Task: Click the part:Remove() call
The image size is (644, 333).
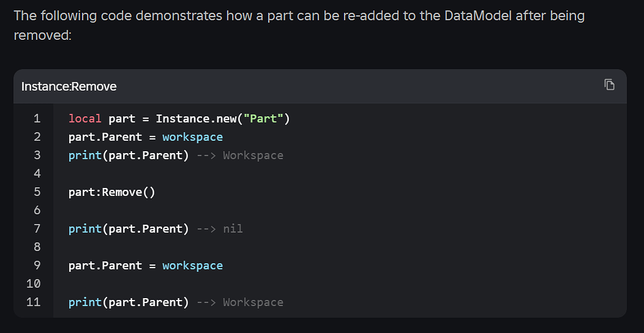Action: click(111, 192)
